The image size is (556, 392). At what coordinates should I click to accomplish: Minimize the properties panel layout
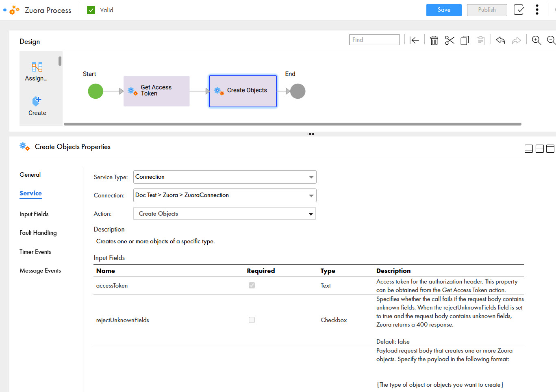tap(529, 149)
